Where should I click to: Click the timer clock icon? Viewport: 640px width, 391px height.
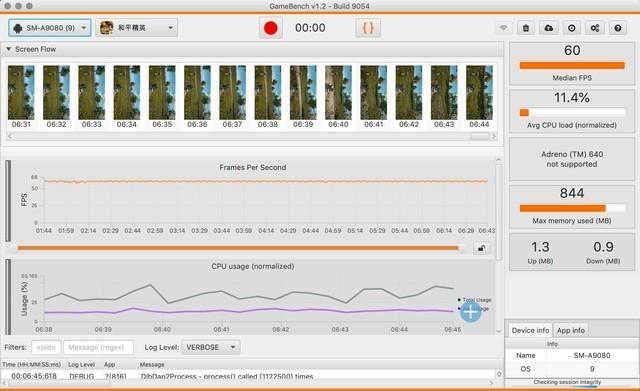point(571,28)
